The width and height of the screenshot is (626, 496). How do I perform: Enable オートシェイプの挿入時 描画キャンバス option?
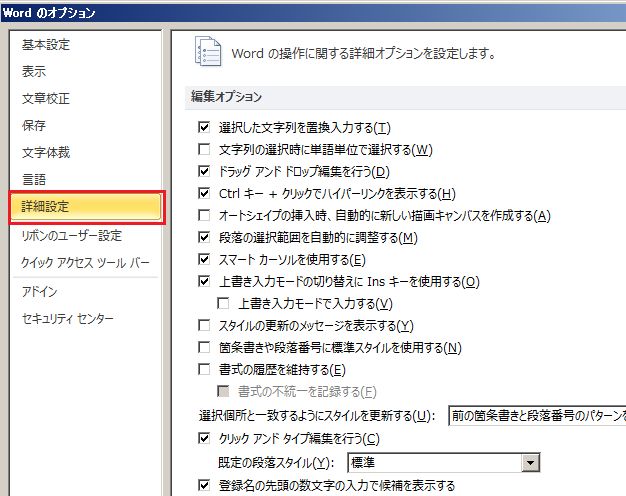click(x=204, y=215)
